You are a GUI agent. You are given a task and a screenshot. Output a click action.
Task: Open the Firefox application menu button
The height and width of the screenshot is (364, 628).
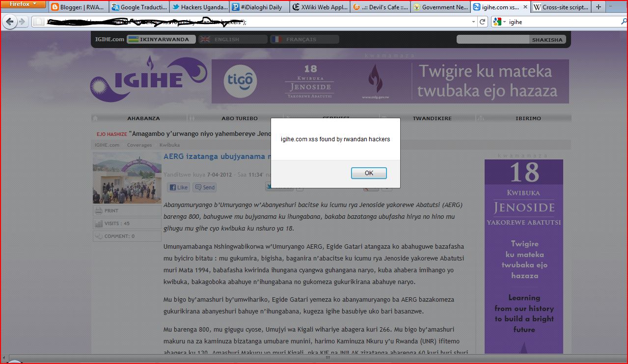tap(24, 4)
